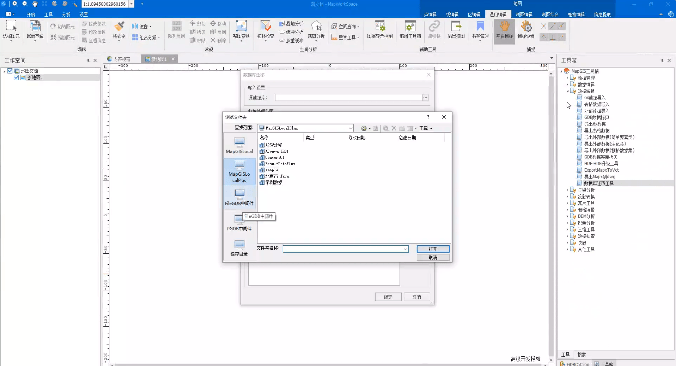Click the paintbrush clear icon in ribbon
The height and width of the screenshot is (366, 676).
(119, 27)
